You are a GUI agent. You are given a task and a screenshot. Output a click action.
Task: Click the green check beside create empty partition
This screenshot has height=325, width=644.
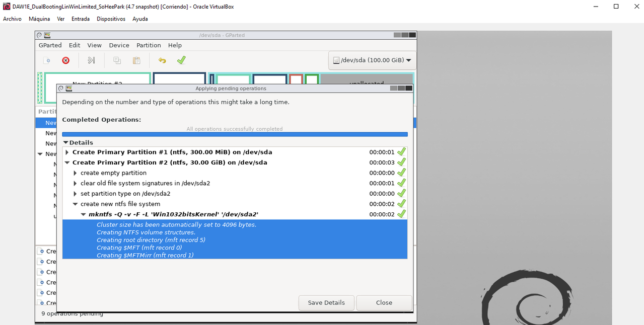tap(401, 173)
